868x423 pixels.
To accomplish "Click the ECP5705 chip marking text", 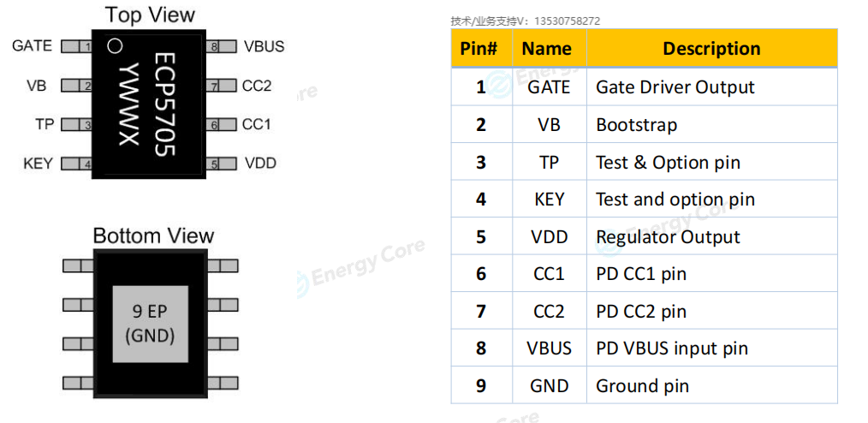I will click(164, 104).
